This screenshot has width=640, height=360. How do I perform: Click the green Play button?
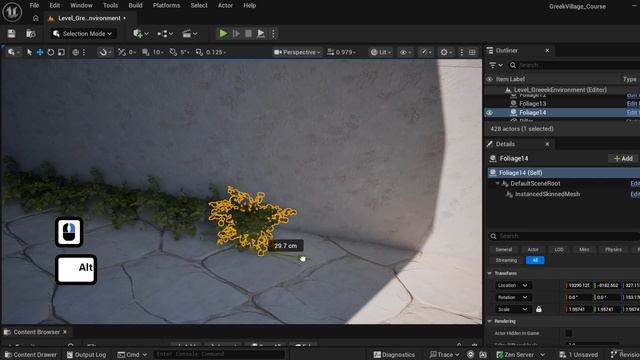coord(223,33)
